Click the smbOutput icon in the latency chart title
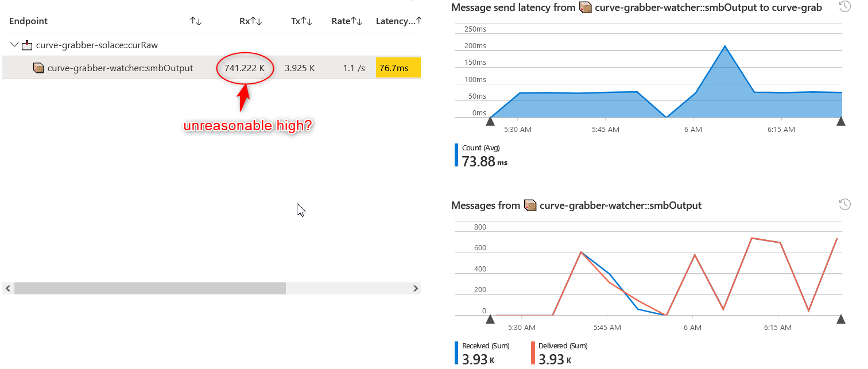Viewport: 868px width, 369px height. tap(585, 7)
